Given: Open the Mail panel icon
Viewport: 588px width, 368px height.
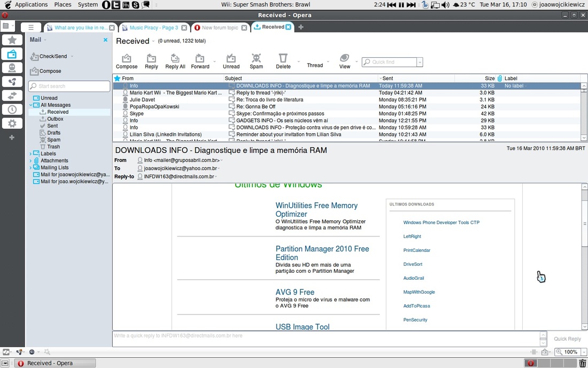Looking at the screenshot, I should pyautogui.click(x=12, y=54).
